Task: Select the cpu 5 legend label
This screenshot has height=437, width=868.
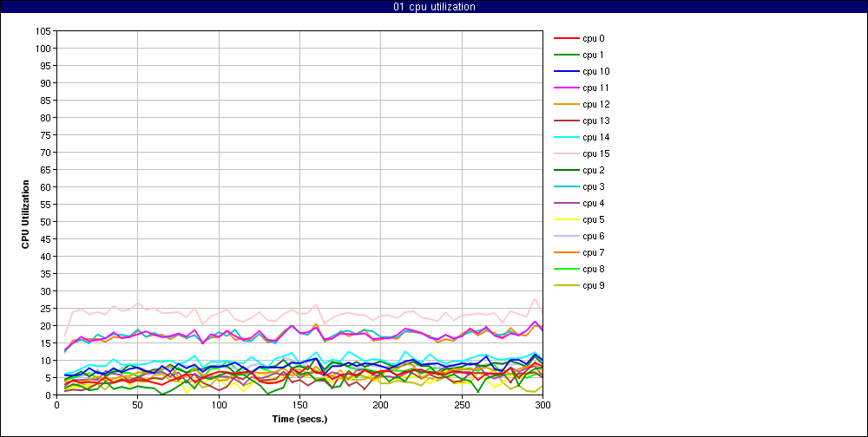Action: (593, 219)
